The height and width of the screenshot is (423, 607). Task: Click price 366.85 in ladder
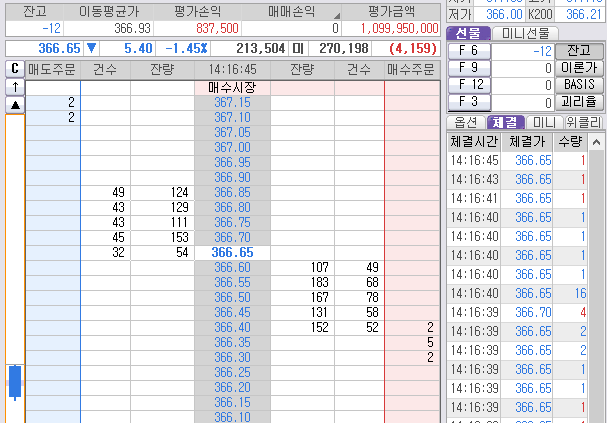pos(232,192)
